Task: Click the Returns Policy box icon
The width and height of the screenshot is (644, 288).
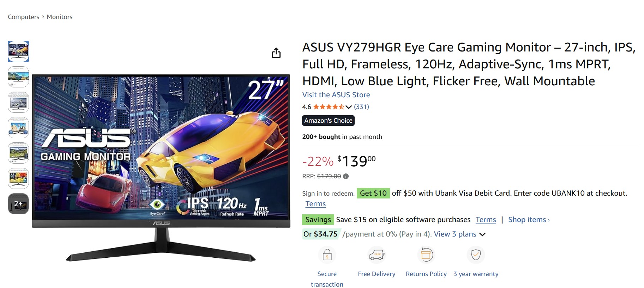Action: (426, 255)
